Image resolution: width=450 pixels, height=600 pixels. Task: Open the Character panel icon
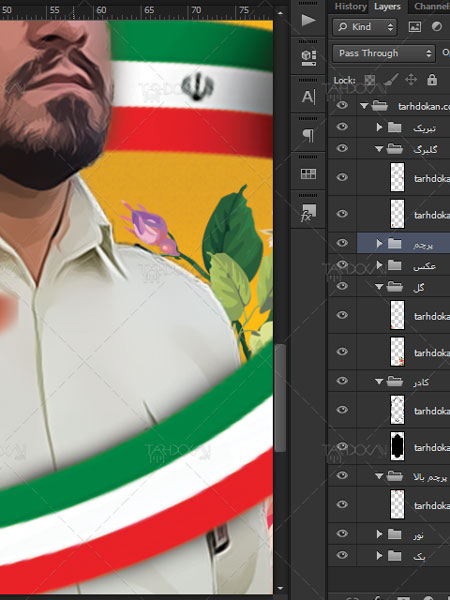308,97
